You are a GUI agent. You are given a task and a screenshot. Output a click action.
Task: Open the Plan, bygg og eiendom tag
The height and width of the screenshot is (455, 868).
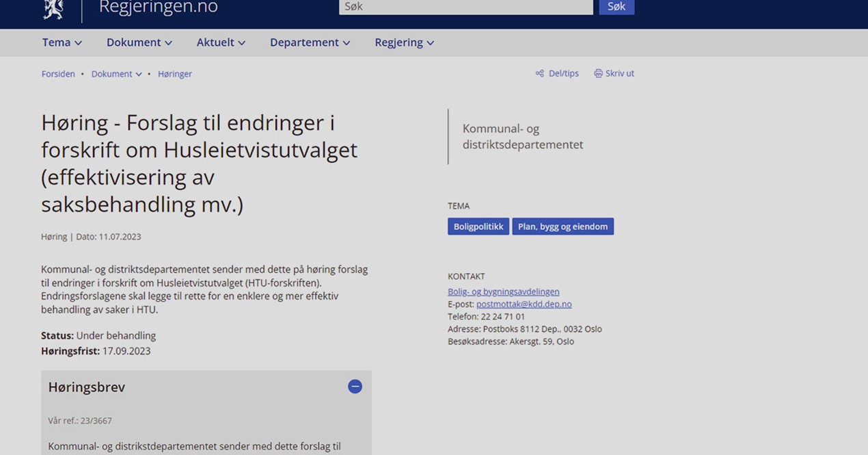pos(563,226)
